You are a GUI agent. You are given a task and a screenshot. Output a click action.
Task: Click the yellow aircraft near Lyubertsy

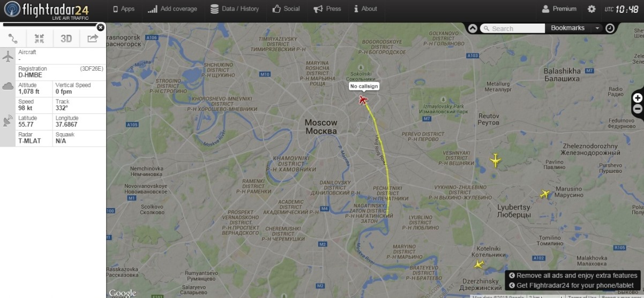click(x=545, y=194)
